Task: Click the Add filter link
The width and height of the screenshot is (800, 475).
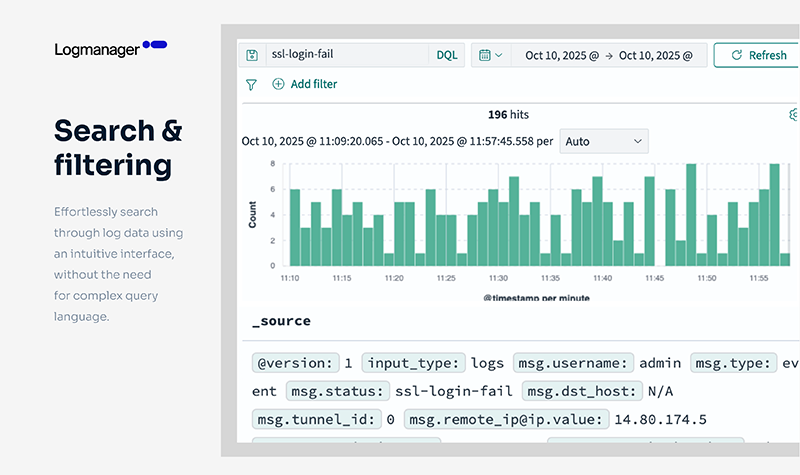Action: point(314,84)
